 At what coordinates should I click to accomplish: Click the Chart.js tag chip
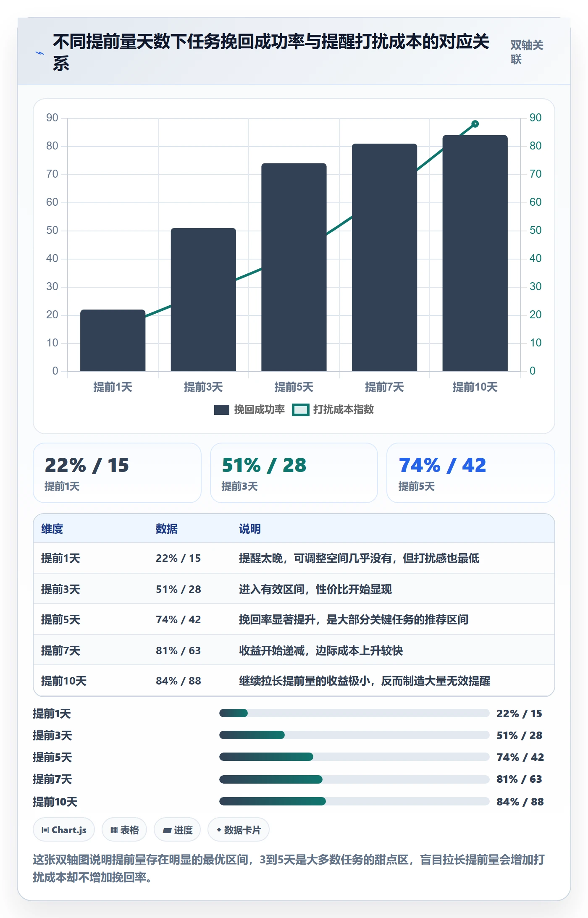64,830
